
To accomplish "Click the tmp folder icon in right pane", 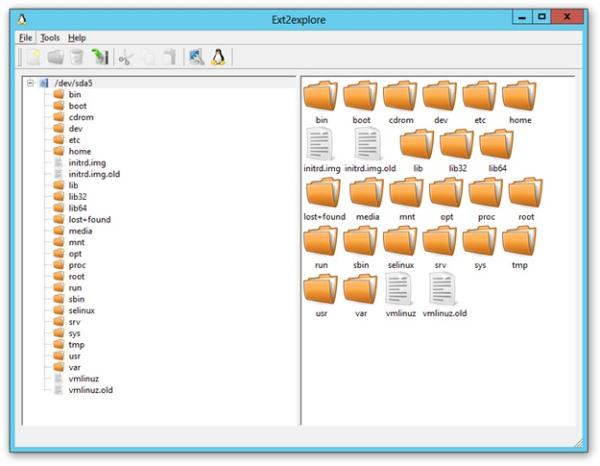I will coord(520,241).
